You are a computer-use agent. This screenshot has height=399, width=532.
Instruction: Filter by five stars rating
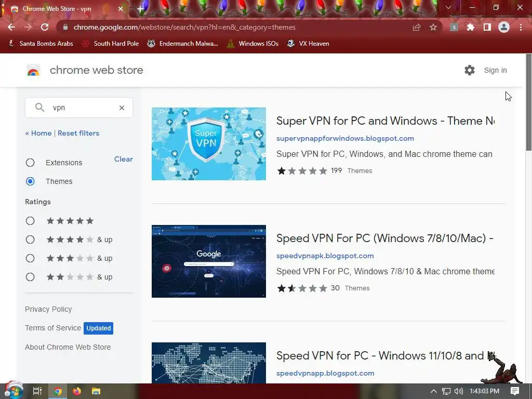[30, 221]
